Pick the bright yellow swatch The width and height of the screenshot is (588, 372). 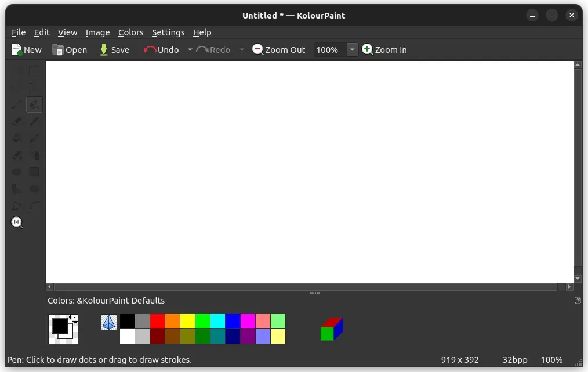pyautogui.click(x=187, y=322)
